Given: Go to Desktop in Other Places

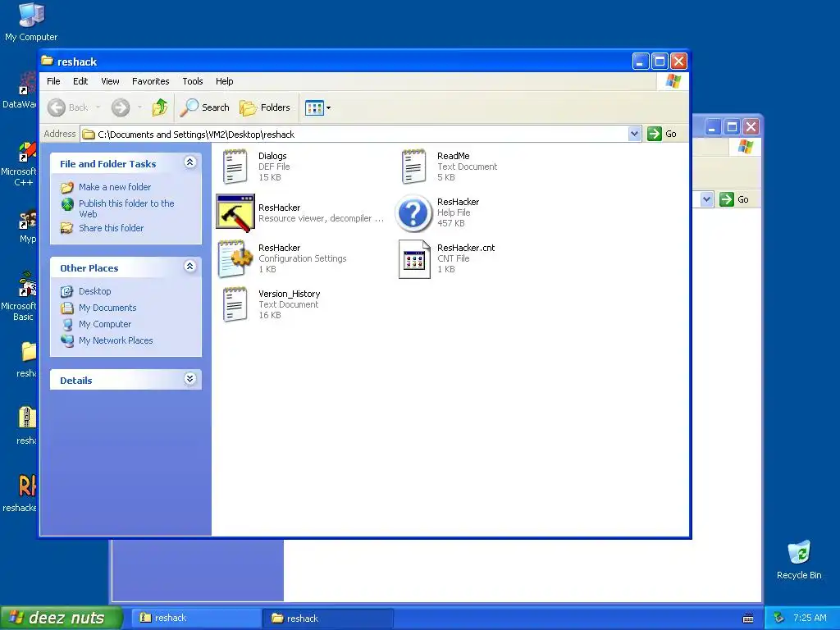Looking at the screenshot, I should (95, 291).
